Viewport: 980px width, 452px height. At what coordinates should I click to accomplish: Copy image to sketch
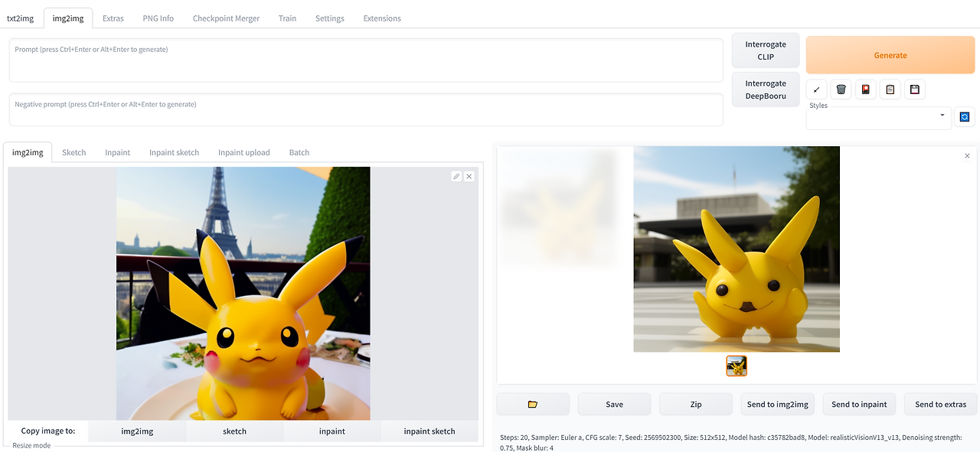[x=234, y=431]
